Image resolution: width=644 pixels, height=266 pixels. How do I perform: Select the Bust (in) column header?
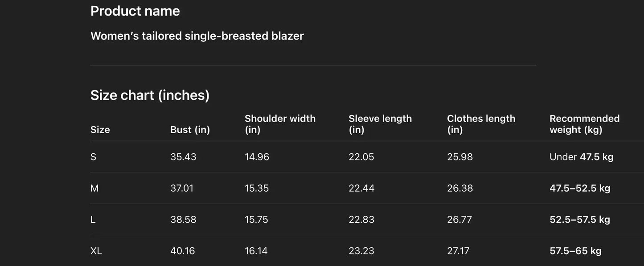point(190,130)
